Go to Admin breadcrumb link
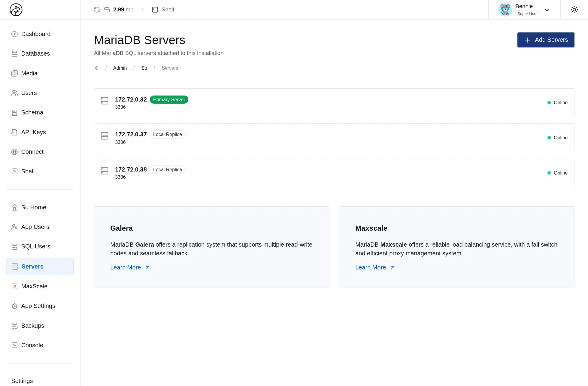 (x=120, y=68)
